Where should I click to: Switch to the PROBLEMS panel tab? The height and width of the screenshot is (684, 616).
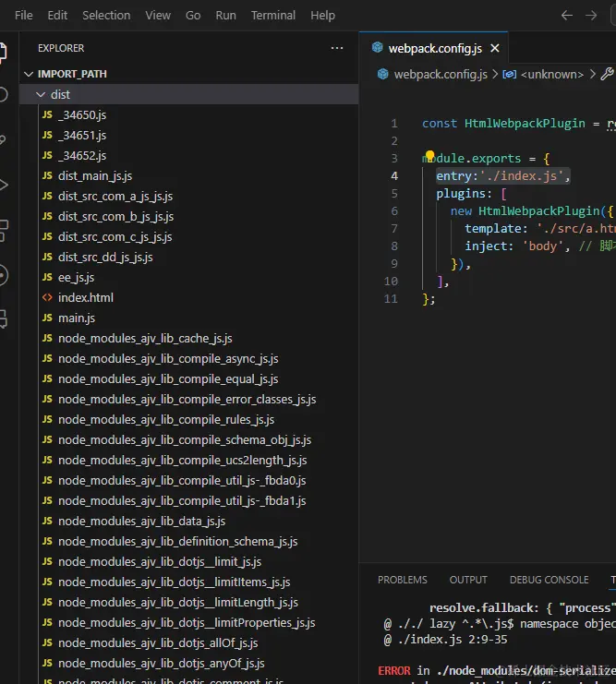[x=402, y=580]
